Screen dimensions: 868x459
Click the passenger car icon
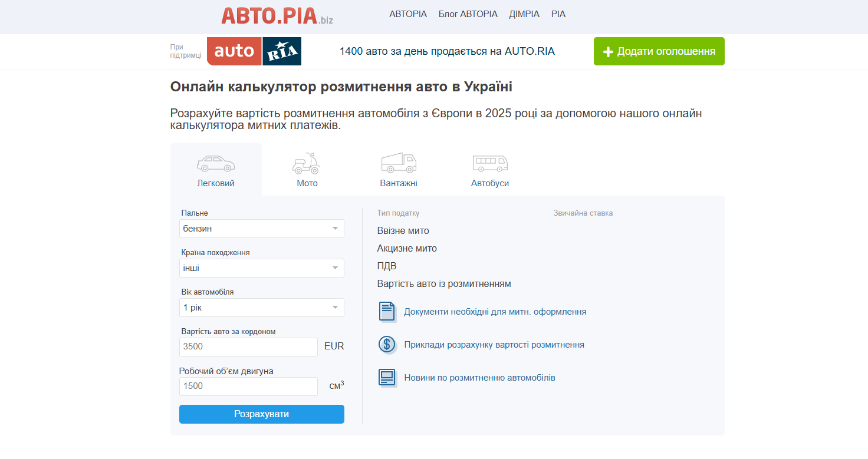(216, 163)
